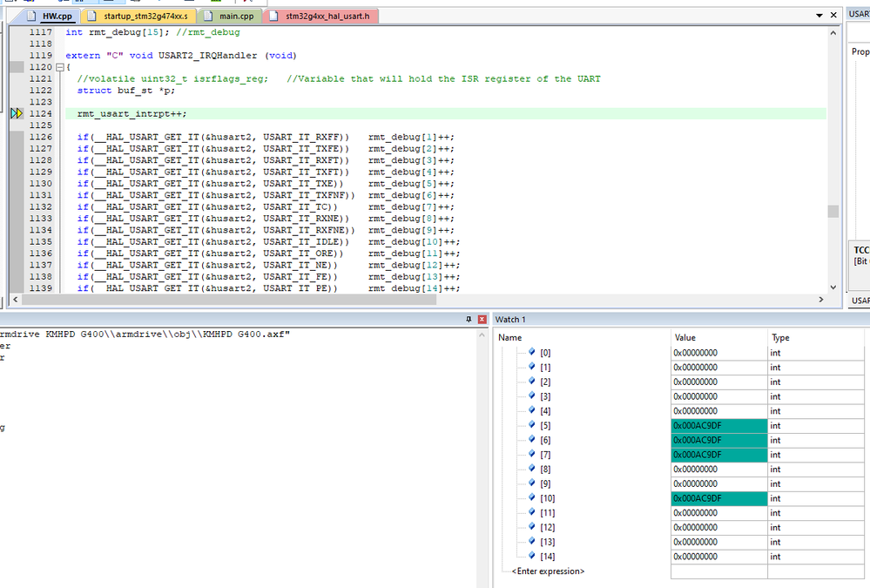Click the variable icon beside watch element [4]

pyautogui.click(x=531, y=410)
